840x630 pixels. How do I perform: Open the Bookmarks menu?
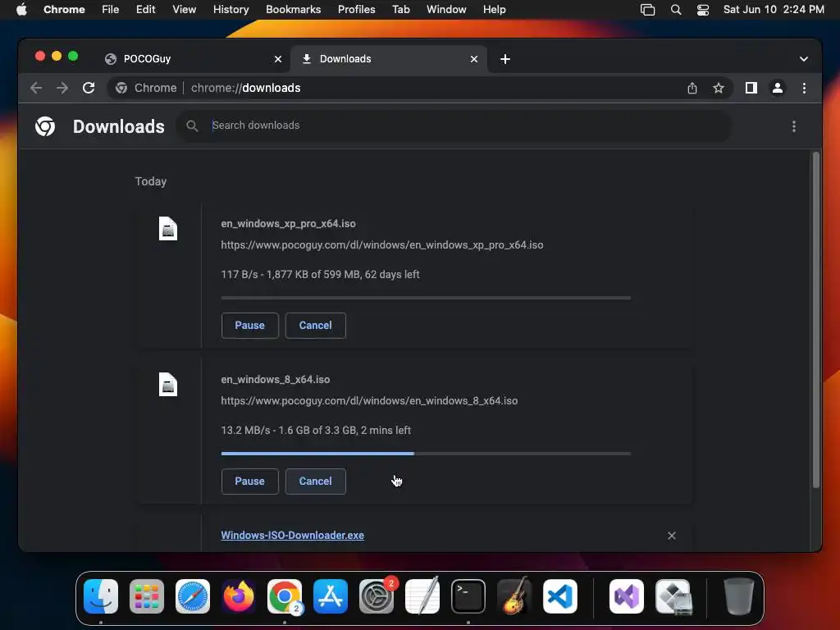point(293,10)
